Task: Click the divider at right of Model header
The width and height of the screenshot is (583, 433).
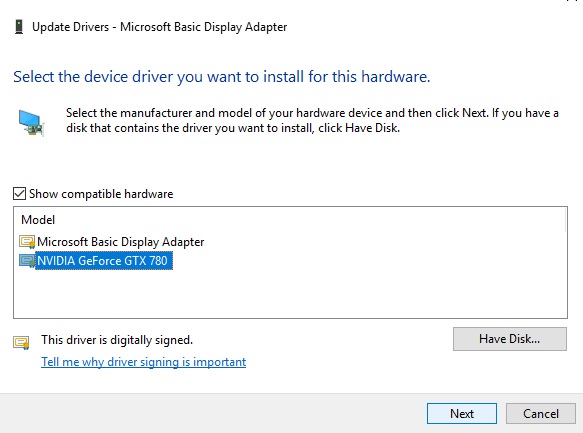Action: pyautogui.click(x=566, y=220)
